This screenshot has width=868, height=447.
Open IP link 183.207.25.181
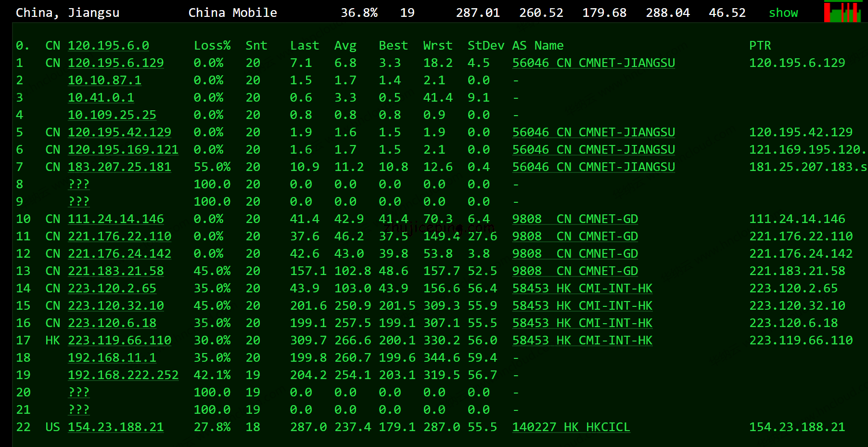click(x=119, y=167)
